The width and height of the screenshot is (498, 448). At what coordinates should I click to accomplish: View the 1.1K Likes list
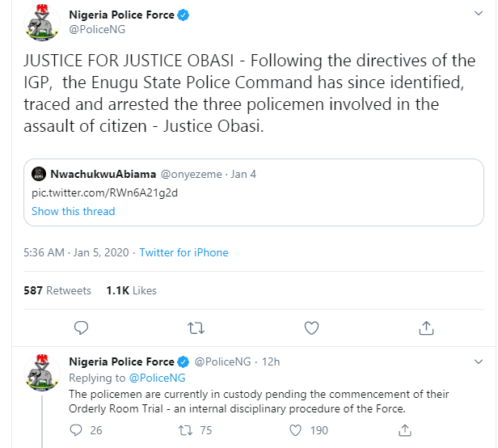131,290
